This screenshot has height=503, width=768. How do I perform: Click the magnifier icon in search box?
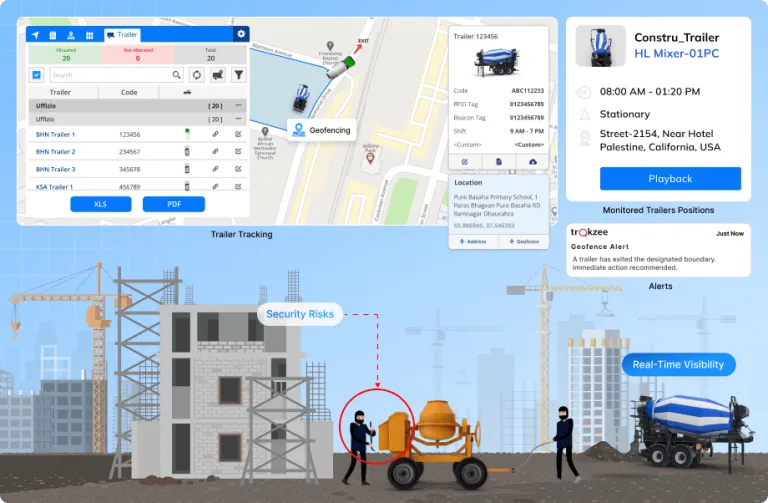click(176, 75)
